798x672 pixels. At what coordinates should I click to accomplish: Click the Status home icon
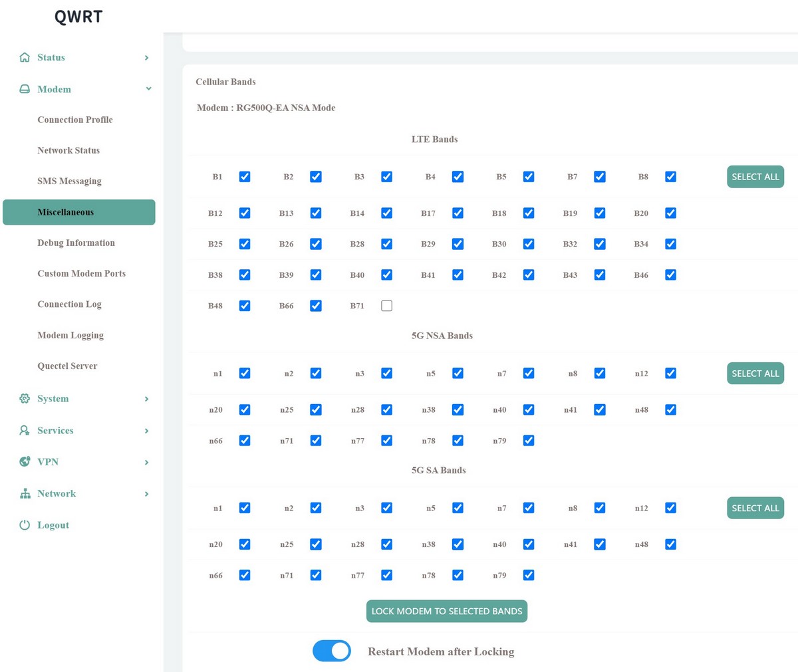[x=25, y=57]
